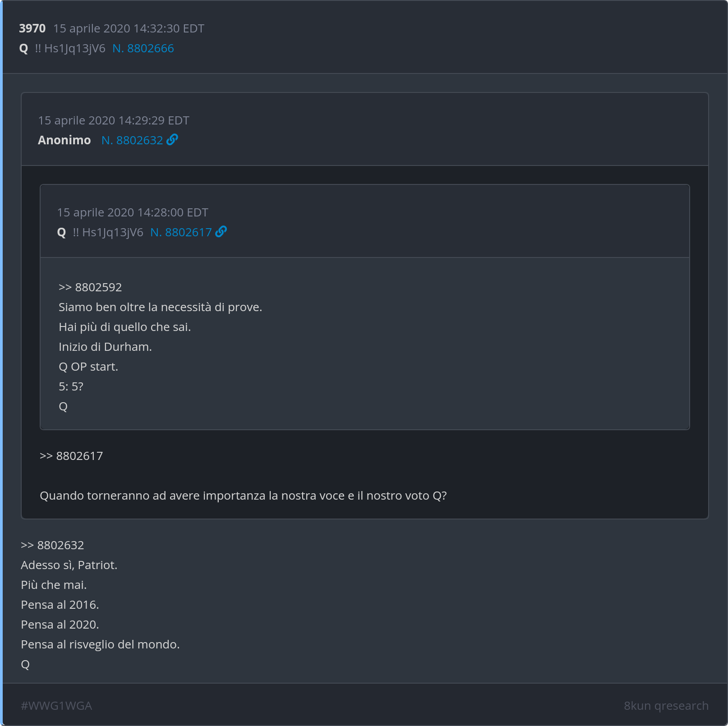Screen dimensions: 728x726
Task: Click chain link icon beside N. 8802632
Action: click(x=172, y=140)
